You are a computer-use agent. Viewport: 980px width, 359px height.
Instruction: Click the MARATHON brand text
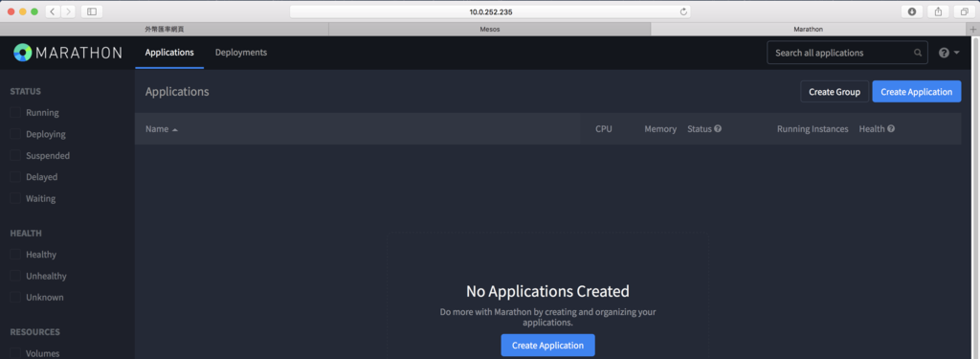coord(78,54)
